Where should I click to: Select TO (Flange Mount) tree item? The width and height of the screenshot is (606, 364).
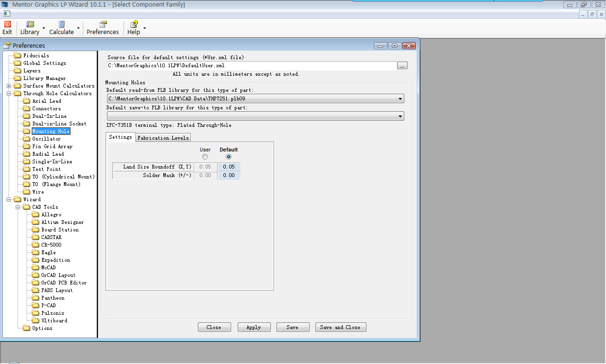click(x=56, y=184)
